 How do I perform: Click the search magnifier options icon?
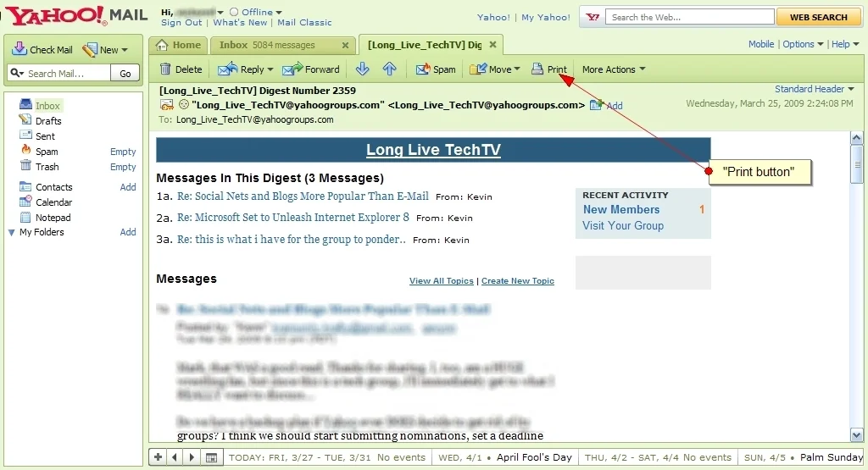click(17, 73)
